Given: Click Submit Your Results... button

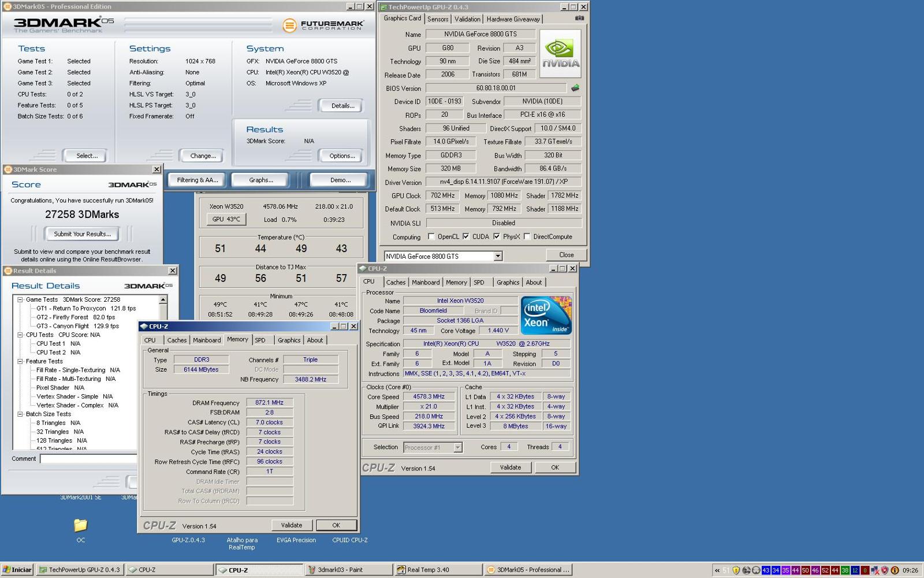Looking at the screenshot, I should tap(82, 234).
